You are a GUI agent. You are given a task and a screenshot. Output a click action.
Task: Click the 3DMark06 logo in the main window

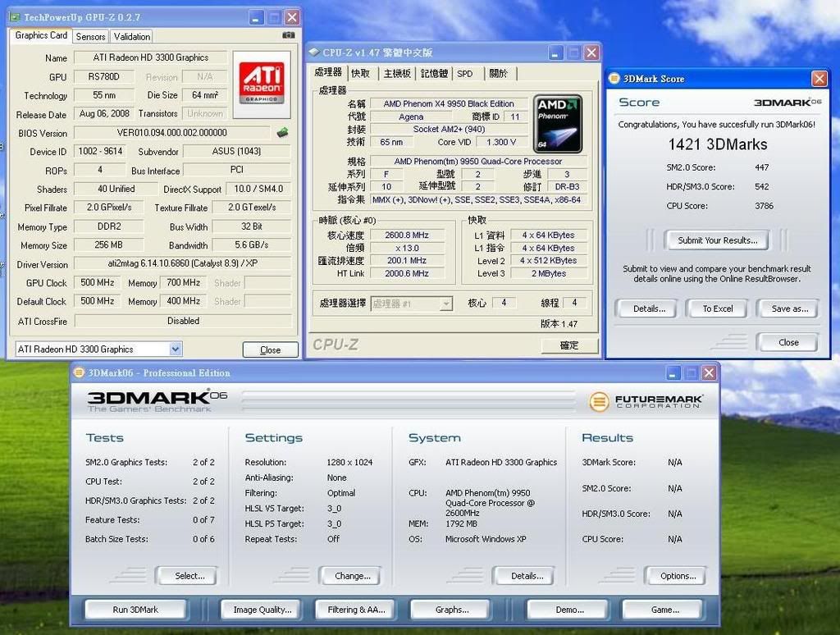coord(157,401)
